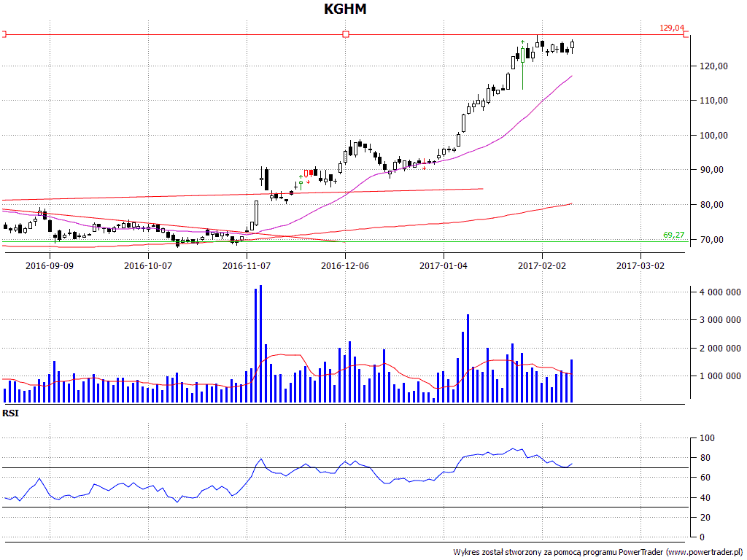
Task: Click the 2017-03-02 date label
Action: (x=640, y=266)
